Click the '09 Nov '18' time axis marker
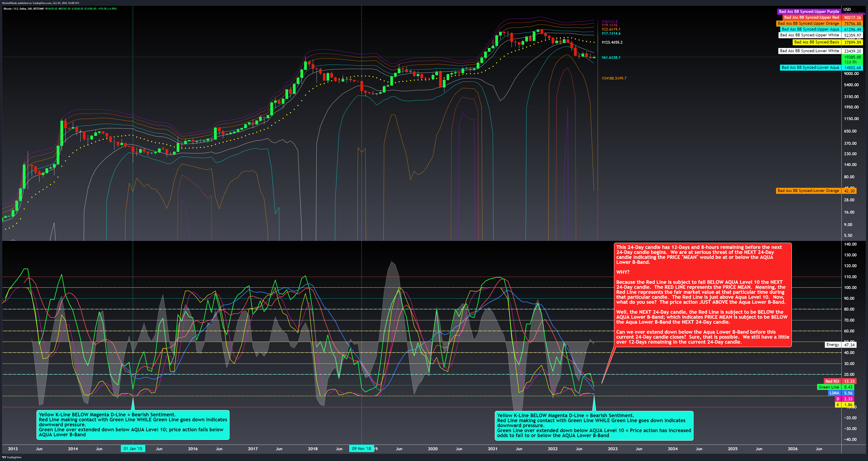Image resolution: width=868 pixels, height=461 pixels. (x=362, y=449)
